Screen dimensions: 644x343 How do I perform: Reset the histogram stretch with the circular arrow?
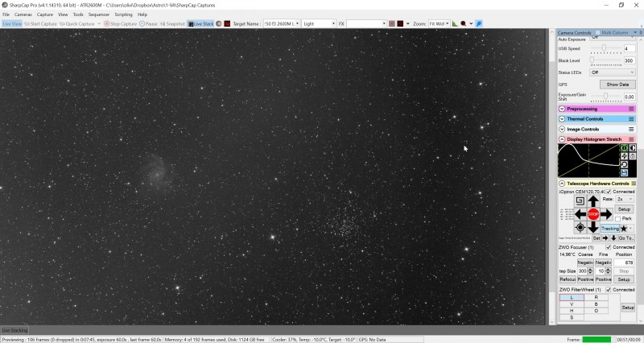click(x=625, y=165)
